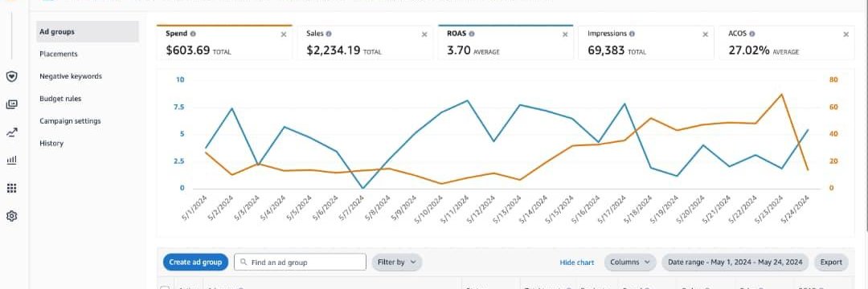Remove the ROAS metric card

(565, 35)
